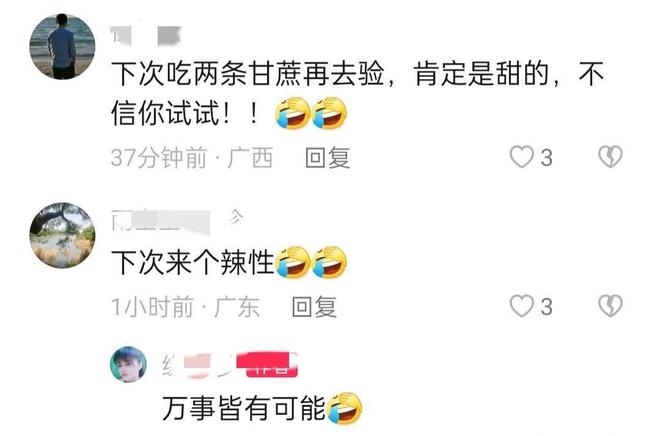Click the blurred username above the sugarcane comment

click(146, 36)
